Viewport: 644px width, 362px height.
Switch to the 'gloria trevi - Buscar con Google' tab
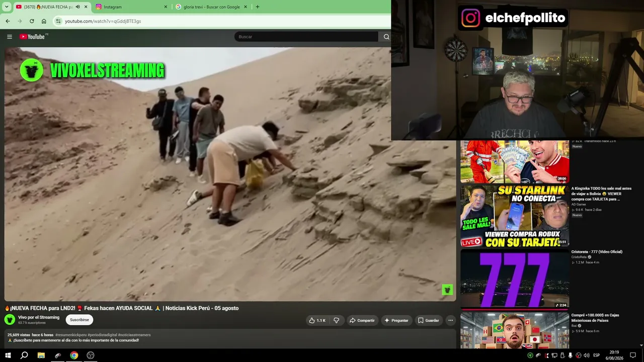tap(211, 7)
